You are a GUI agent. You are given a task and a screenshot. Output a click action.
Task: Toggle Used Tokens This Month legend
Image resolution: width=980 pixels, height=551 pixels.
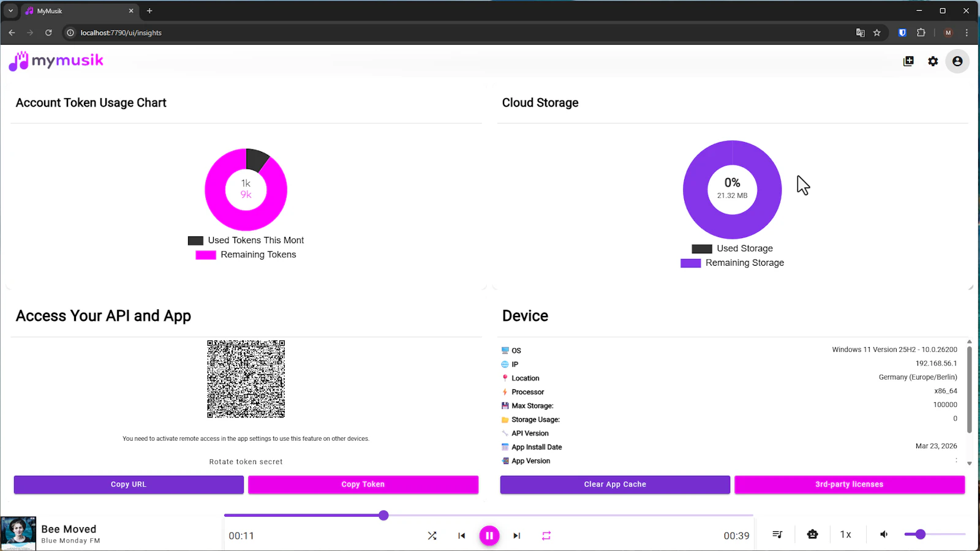click(x=246, y=241)
